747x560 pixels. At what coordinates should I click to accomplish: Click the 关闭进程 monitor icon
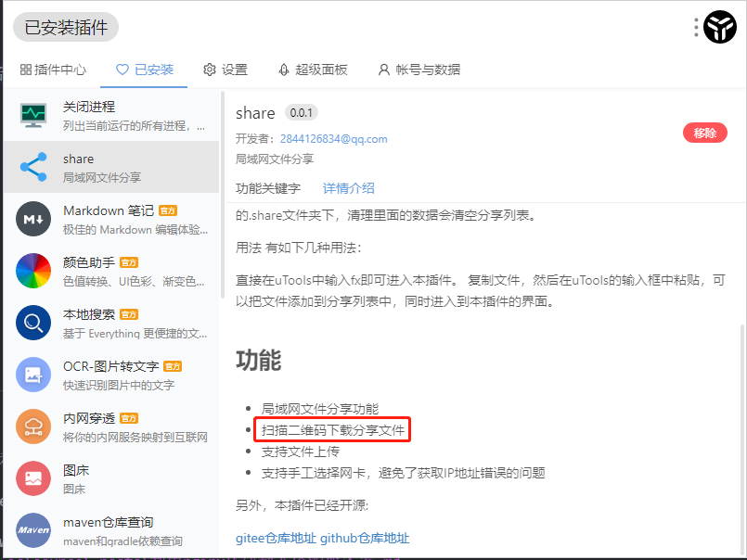33,115
